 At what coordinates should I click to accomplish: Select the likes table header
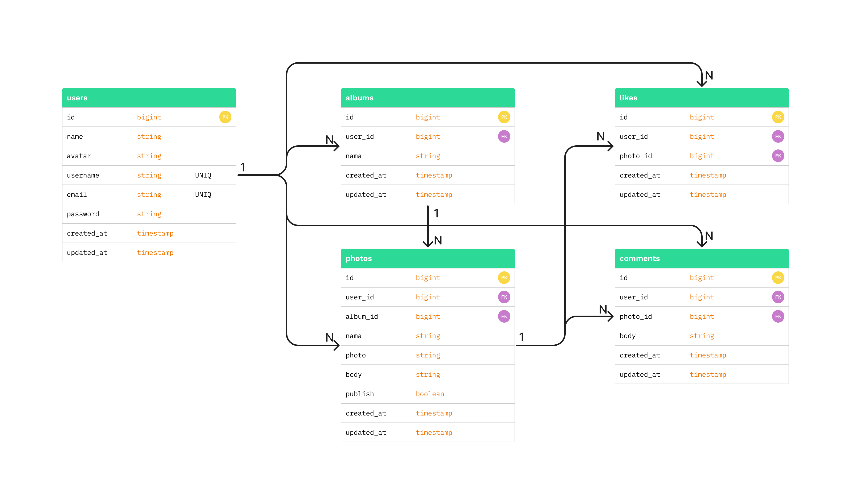(x=701, y=98)
